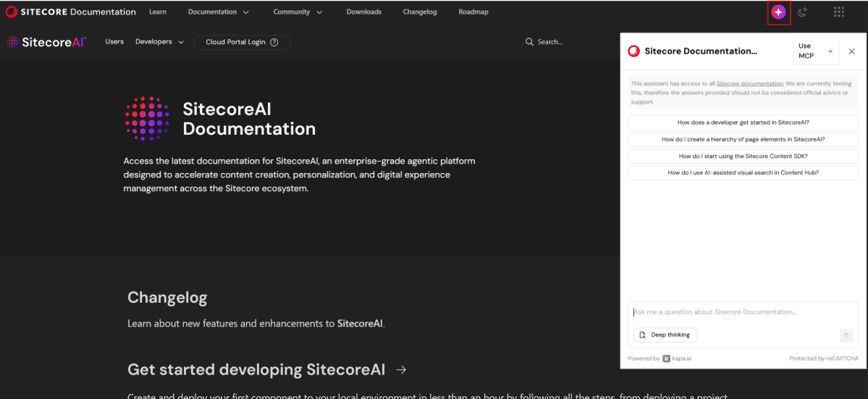Open the Roadmap nav item
Viewport: 868px width, 399px height.
click(473, 12)
